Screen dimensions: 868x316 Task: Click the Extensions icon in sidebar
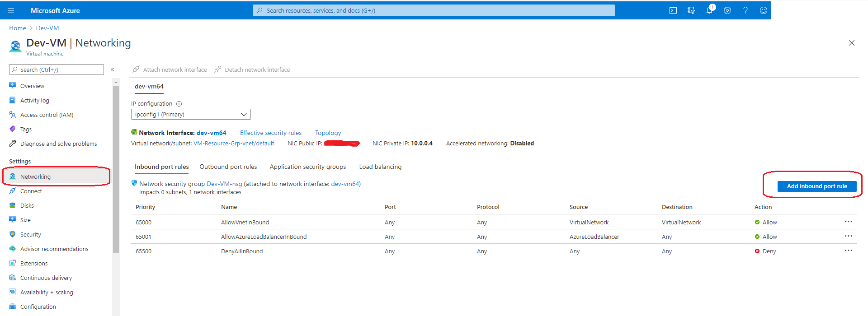click(x=13, y=263)
